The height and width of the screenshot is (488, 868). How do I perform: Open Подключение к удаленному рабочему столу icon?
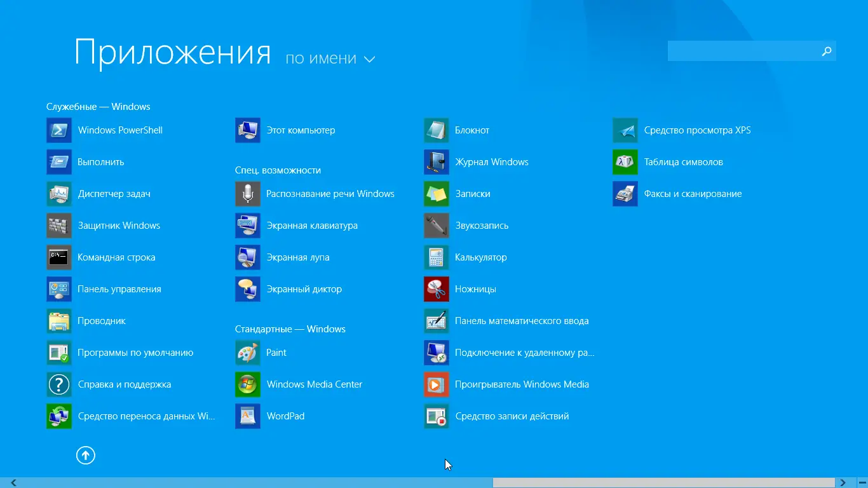click(437, 353)
